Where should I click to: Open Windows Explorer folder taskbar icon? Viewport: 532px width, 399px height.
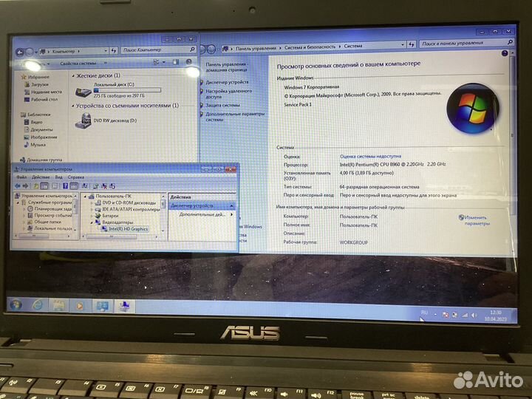click(x=58, y=306)
